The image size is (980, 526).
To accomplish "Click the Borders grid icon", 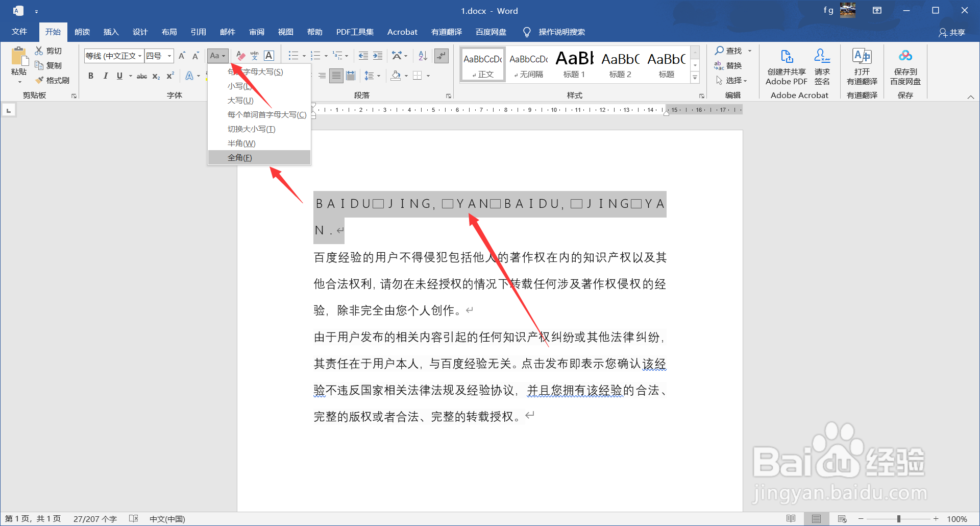I will 418,76.
